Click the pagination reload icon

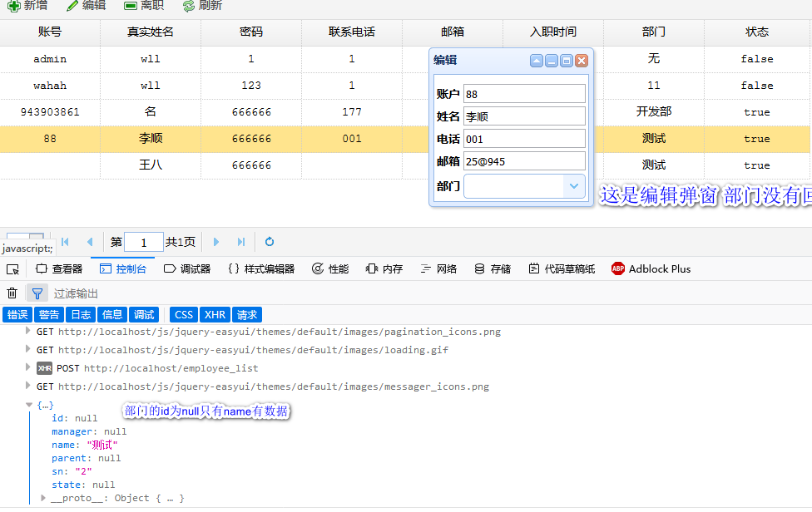pos(270,242)
